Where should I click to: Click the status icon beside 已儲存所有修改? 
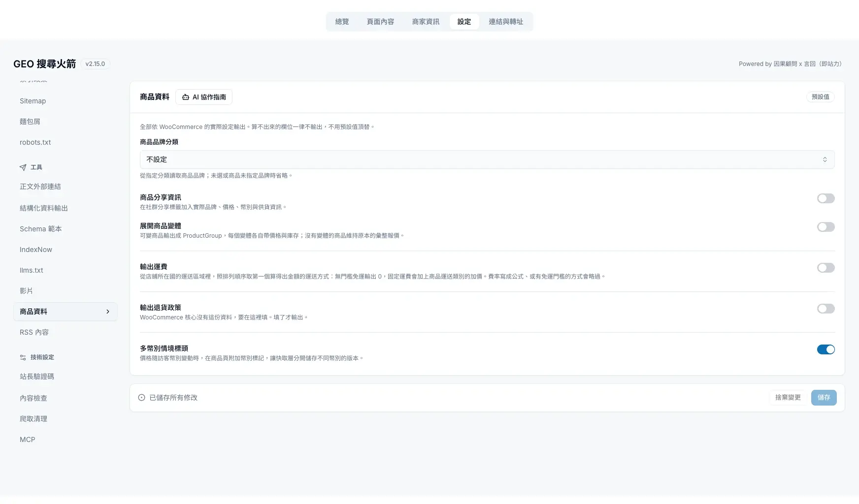[x=142, y=398]
